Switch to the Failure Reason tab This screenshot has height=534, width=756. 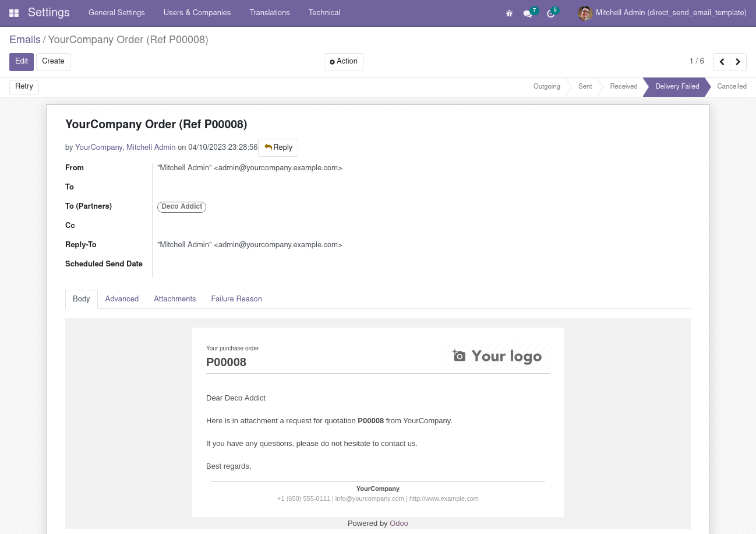(x=236, y=299)
